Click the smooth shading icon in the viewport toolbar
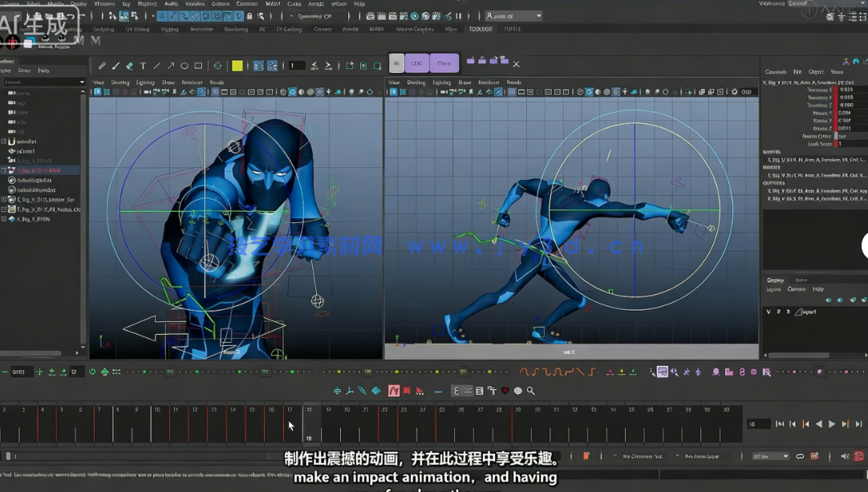Screen dimensions: 868x492 tap(292, 91)
